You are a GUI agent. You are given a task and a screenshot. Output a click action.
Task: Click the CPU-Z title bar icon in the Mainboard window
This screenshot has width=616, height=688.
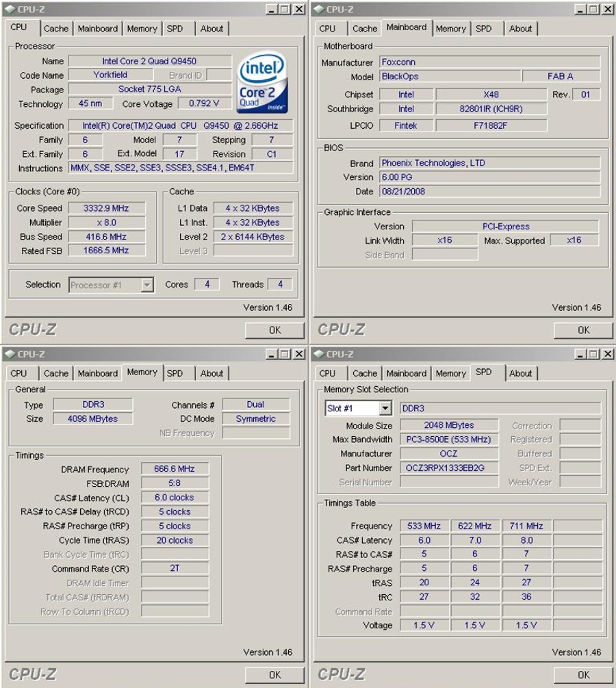[318, 9]
